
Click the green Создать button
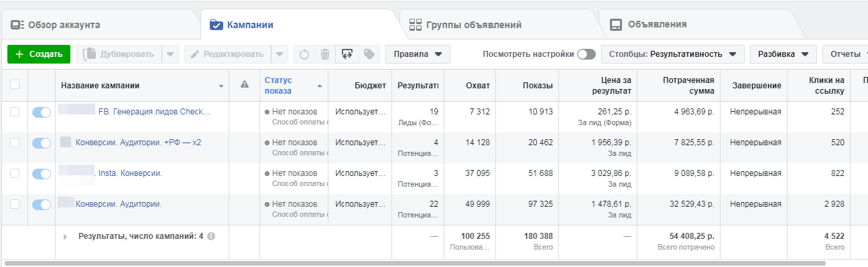pyautogui.click(x=39, y=54)
